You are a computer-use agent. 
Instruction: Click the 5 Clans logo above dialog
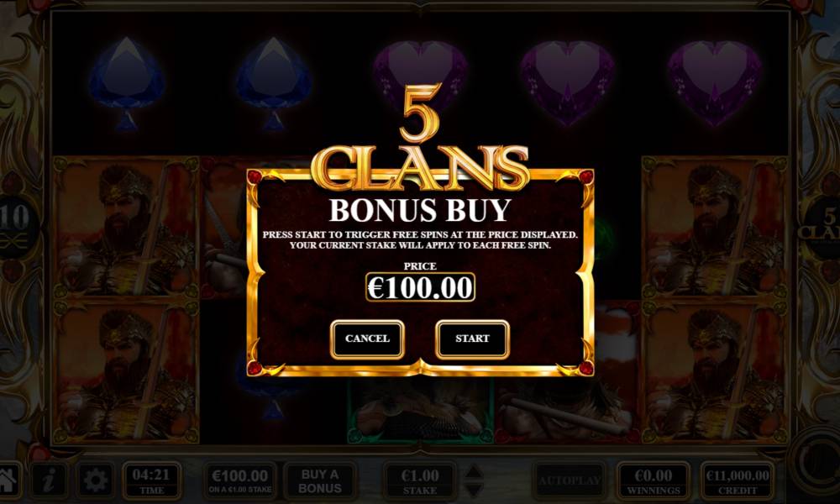[x=421, y=139]
